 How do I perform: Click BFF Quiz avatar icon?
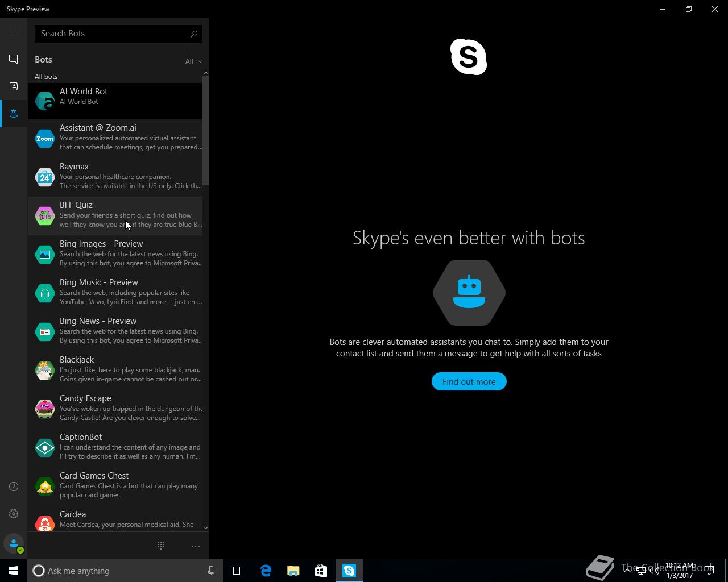pyautogui.click(x=45, y=215)
